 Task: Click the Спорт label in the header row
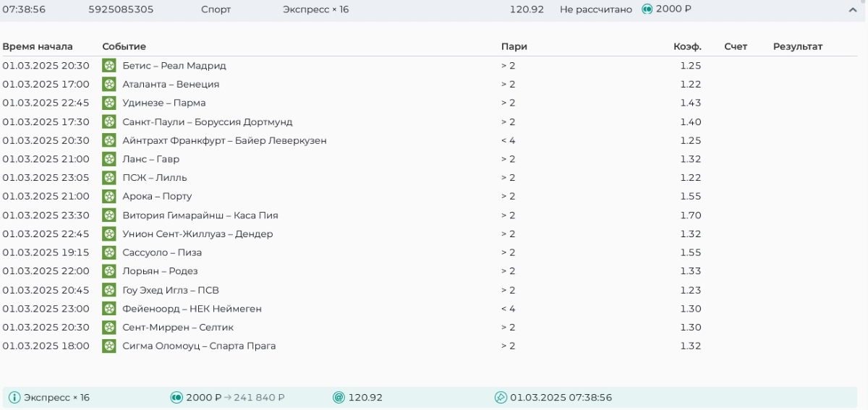[x=216, y=9]
